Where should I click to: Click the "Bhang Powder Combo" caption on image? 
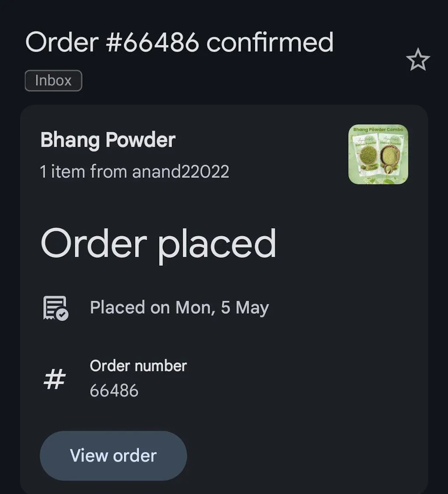[x=378, y=130]
